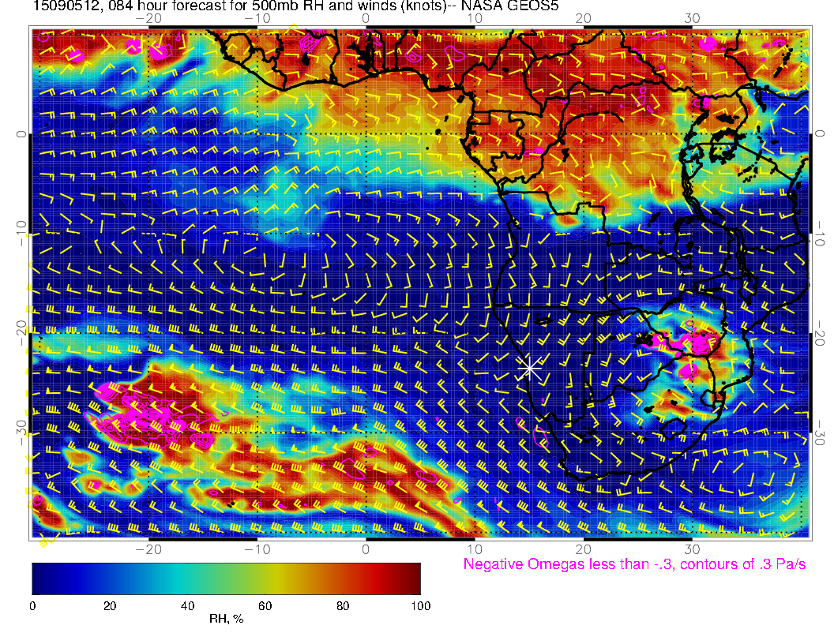The height and width of the screenshot is (644, 834).
Task: Click the '30' longitude label on the top axis
Action: pyautogui.click(x=692, y=19)
